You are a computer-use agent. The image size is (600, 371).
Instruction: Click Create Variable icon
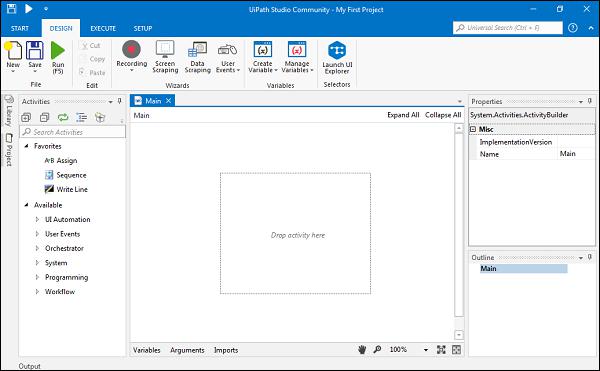(x=262, y=49)
